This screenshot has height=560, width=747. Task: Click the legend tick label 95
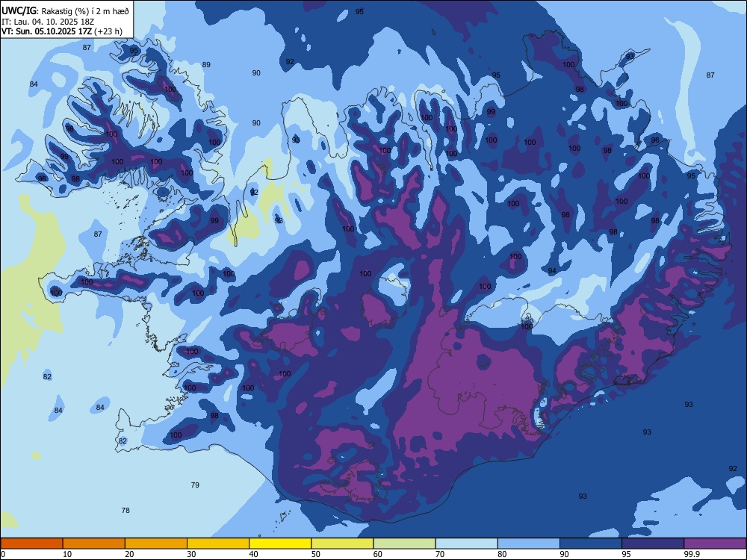pyautogui.click(x=627, y=554)
